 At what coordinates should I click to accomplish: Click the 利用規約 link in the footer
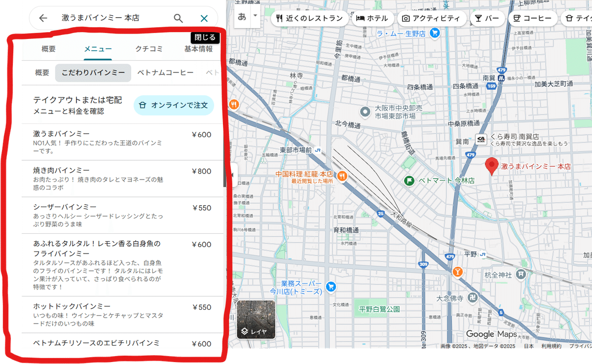click(x=551, y=346)
